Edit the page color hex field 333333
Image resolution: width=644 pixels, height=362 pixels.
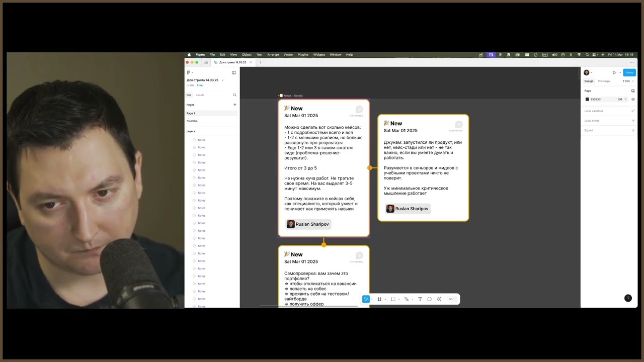click(596, 100)
